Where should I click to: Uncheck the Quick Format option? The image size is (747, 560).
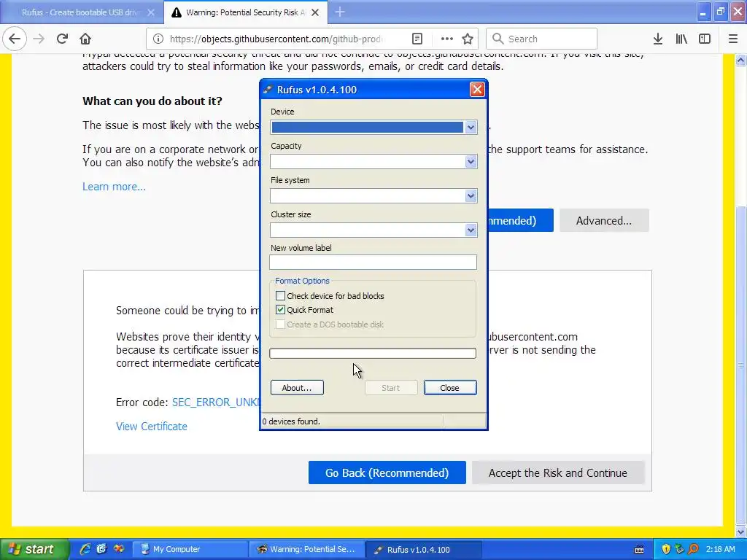point(280,309)
